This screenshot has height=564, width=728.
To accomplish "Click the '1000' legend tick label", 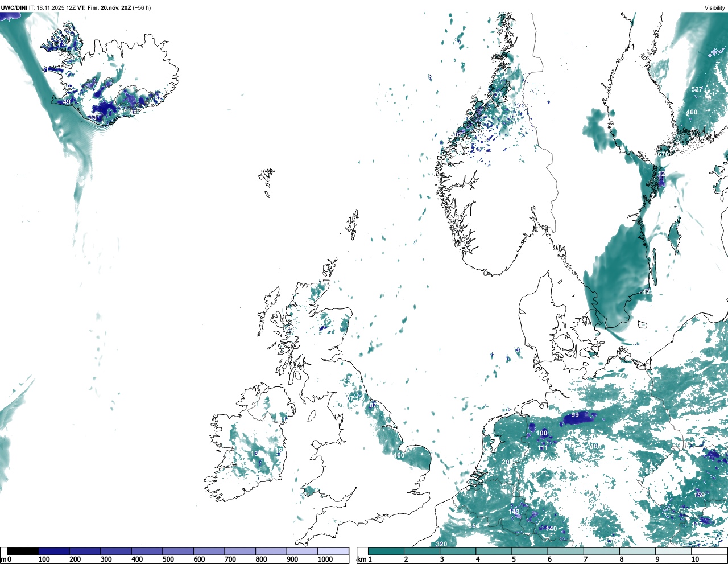I will point(325,559).
